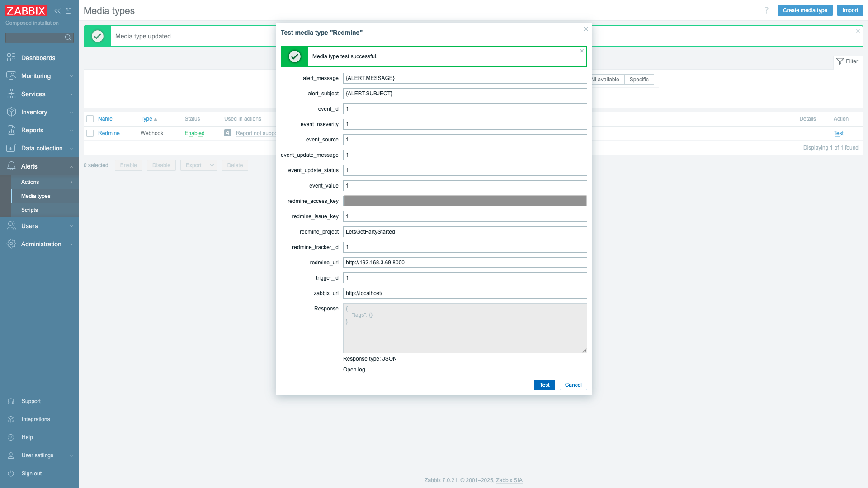Open Scripts submenu item
This screenshot has width=868, height=488.
coord(29,210)
